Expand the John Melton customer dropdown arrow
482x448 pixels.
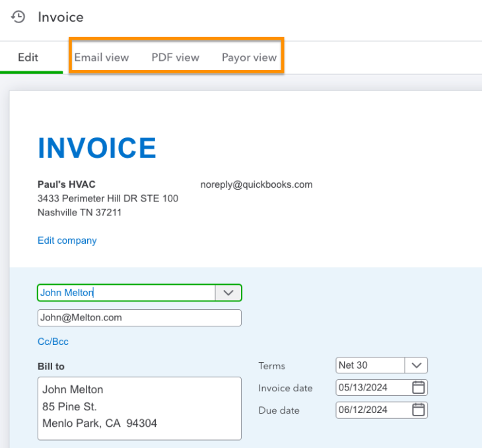click(228, 293)
